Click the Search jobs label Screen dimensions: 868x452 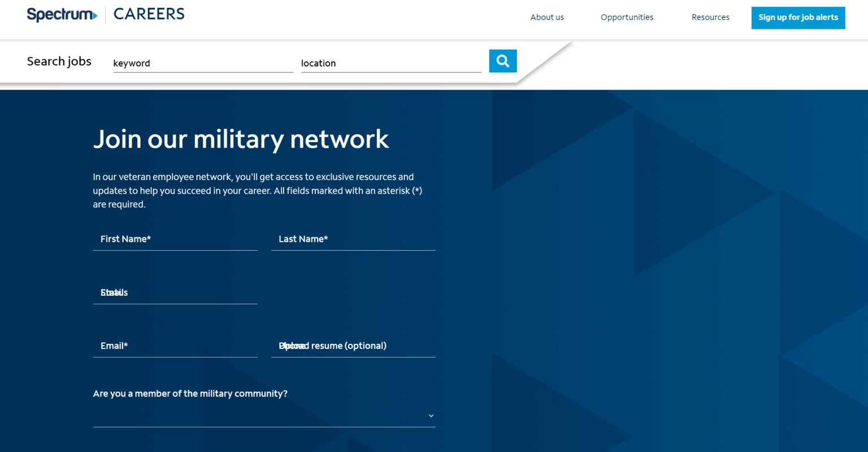59,61
